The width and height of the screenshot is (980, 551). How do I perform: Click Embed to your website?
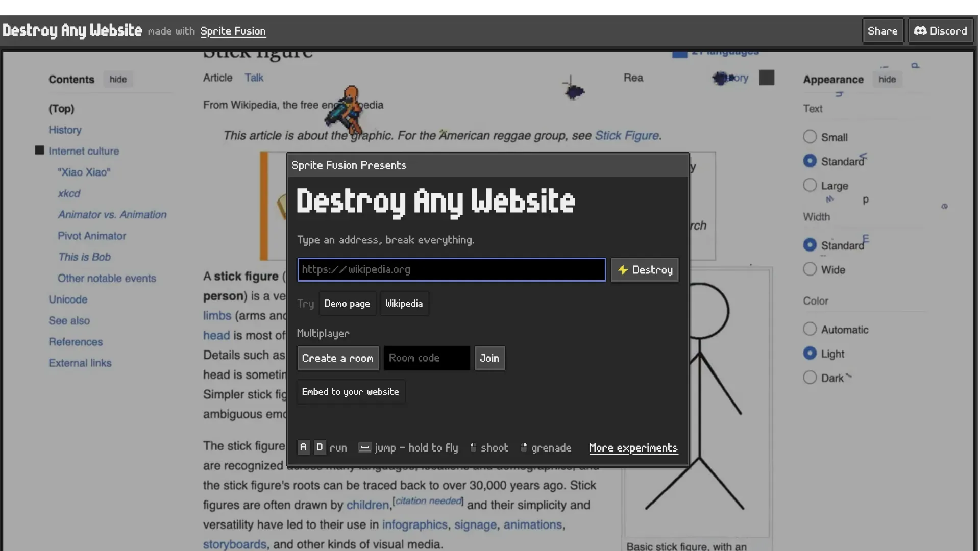pyautogui.click(x=351, y=392)
